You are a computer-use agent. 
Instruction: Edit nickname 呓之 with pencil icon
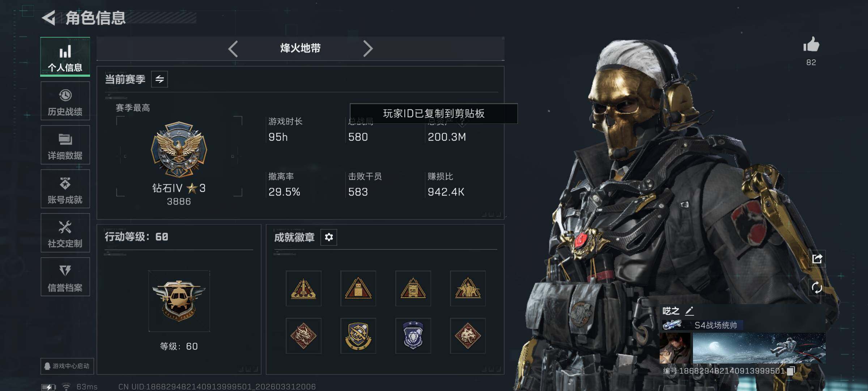pos(689,311)
